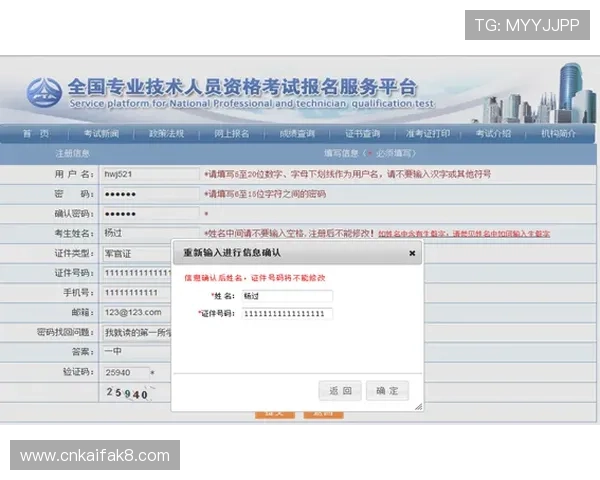The image size is (600, 480).
Task: Close the 重新输入进行信息确认 dialog
Action: pos(412,253)
